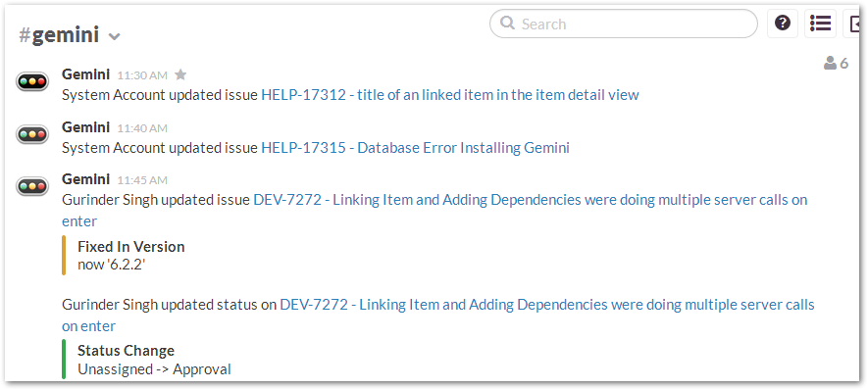Viewport: 868px width, 390px height.
Task: Click the search magnifier icon
Action: coord(507,24)
